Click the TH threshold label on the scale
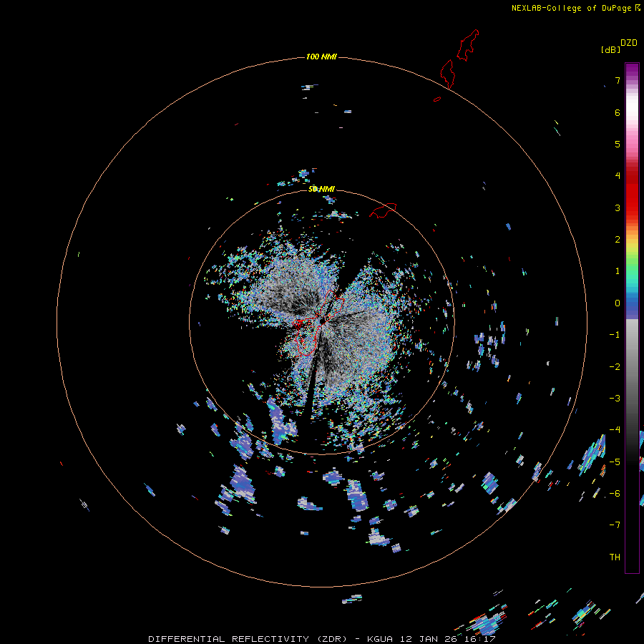 click(615, 557)
